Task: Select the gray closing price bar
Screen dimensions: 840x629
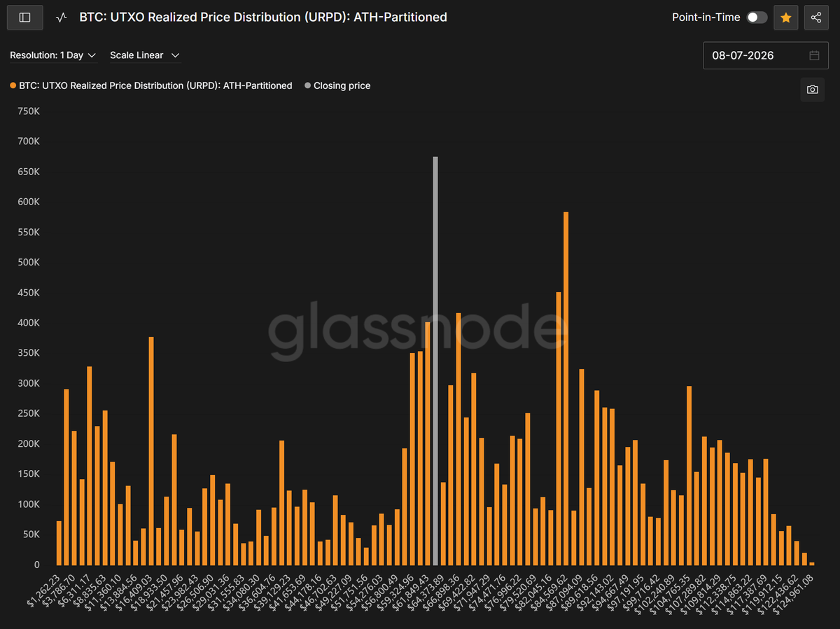Action: (435, 361)
